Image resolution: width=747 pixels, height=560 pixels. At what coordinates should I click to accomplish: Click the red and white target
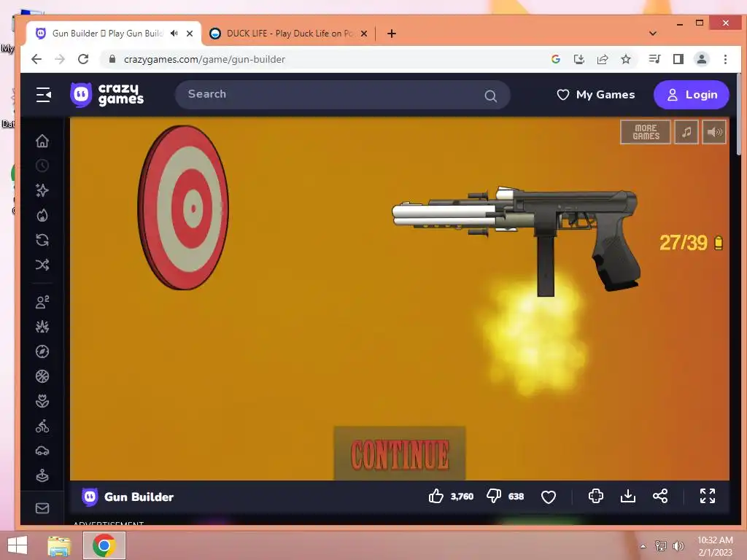coord(183,208)
